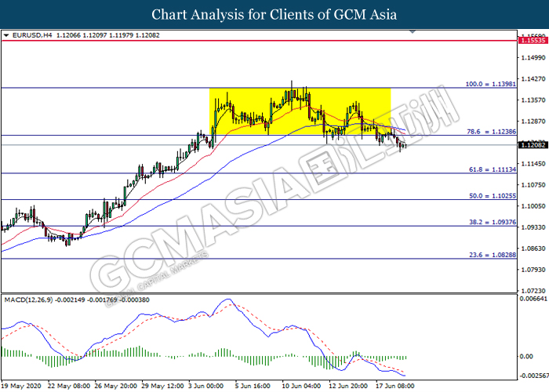Click the time label 12 Jun 20:00
Viewport: 549px width, 392px height.
click(x=348, y=386)
